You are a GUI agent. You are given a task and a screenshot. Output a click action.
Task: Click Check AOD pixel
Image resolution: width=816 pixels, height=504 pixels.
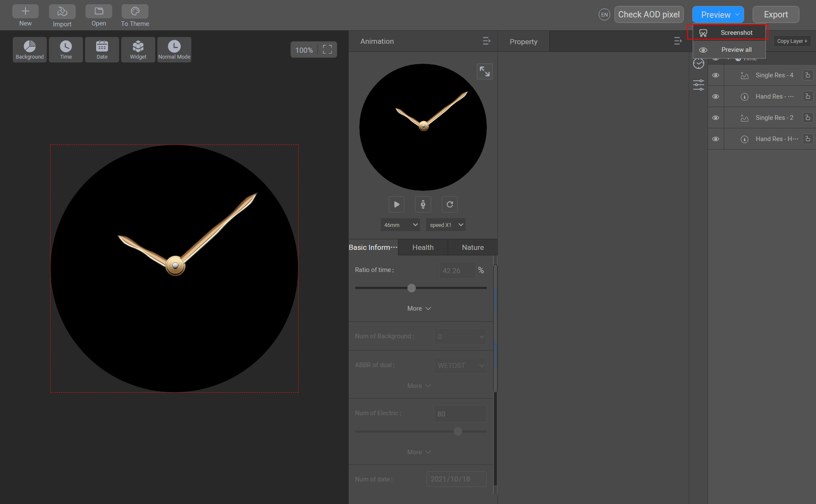tap(648, 14)
